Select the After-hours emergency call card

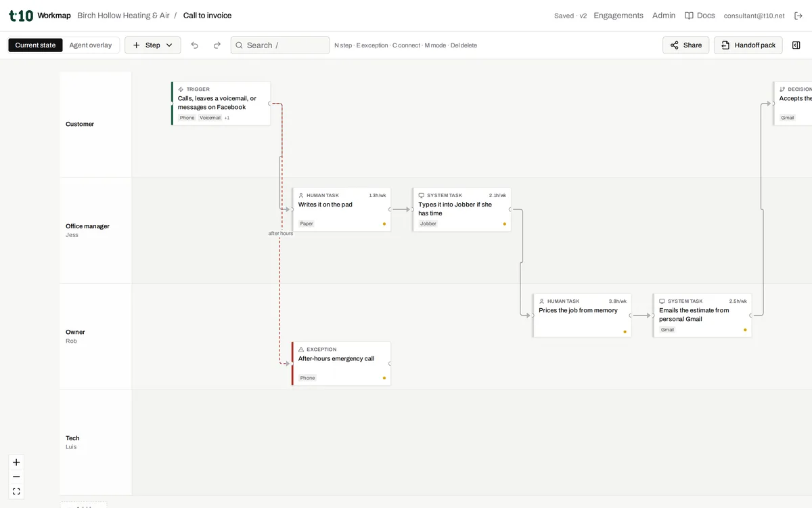coord(342,364)
